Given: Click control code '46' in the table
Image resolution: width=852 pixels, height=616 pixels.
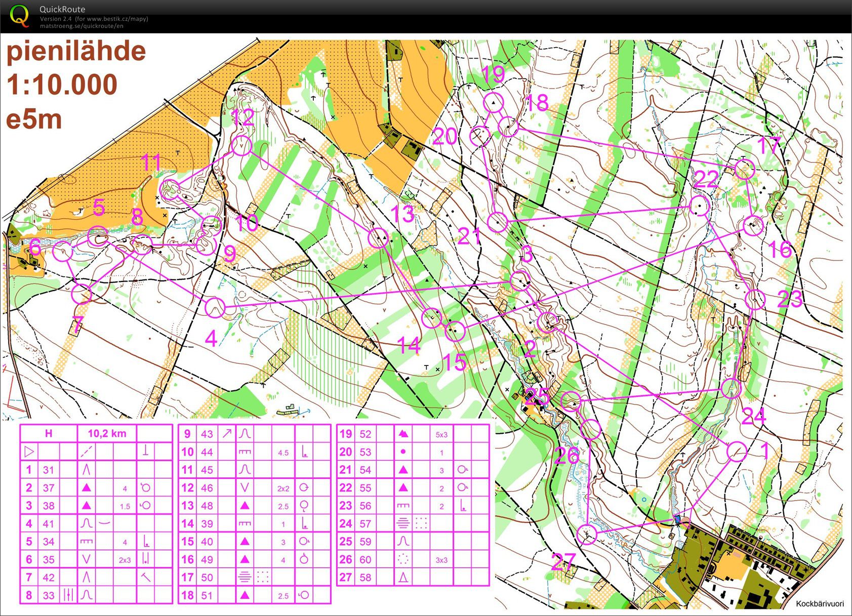Looking at the screenshot, I should 207,487.
